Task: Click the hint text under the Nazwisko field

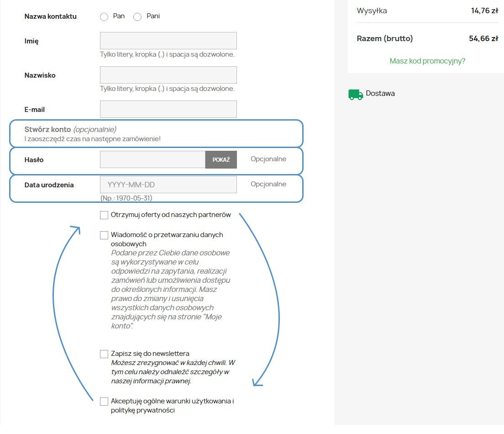Action: coord(167,89)
